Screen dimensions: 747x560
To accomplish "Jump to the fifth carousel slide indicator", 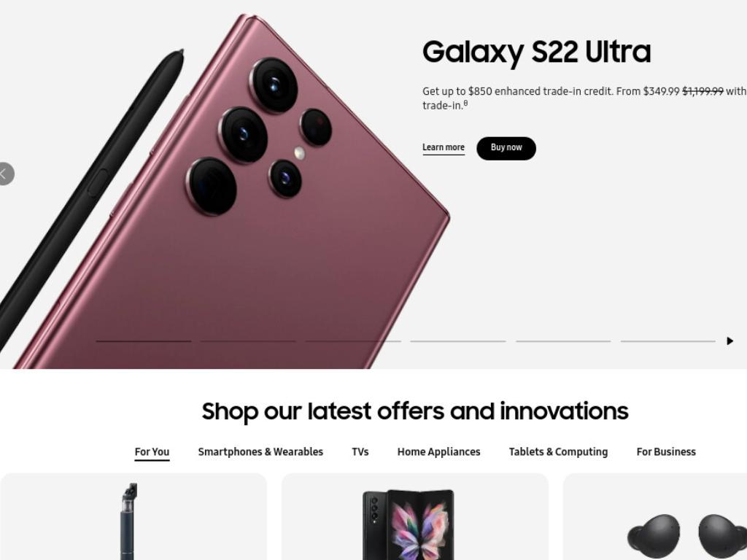I will (x=563, y=341).
